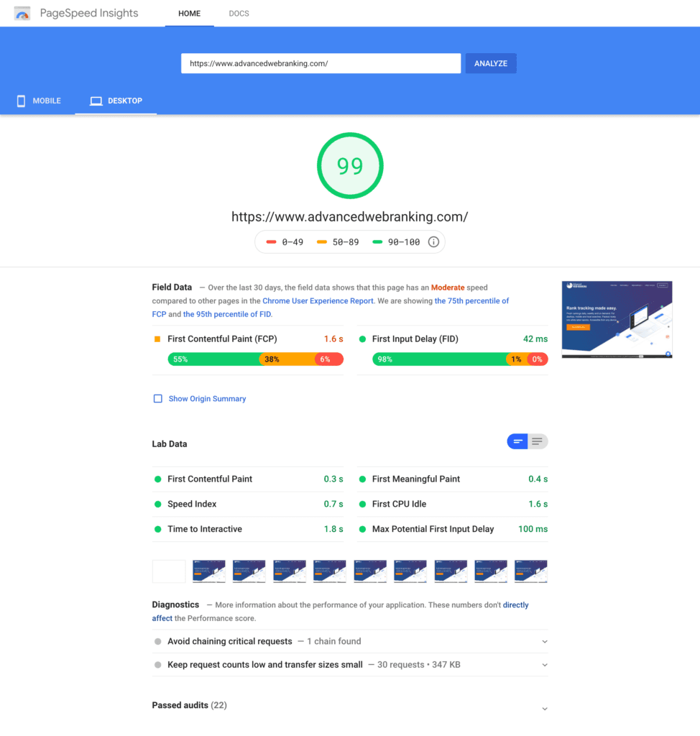
Task: Click the green 90–100 legend marker
Action: point(377,241)
